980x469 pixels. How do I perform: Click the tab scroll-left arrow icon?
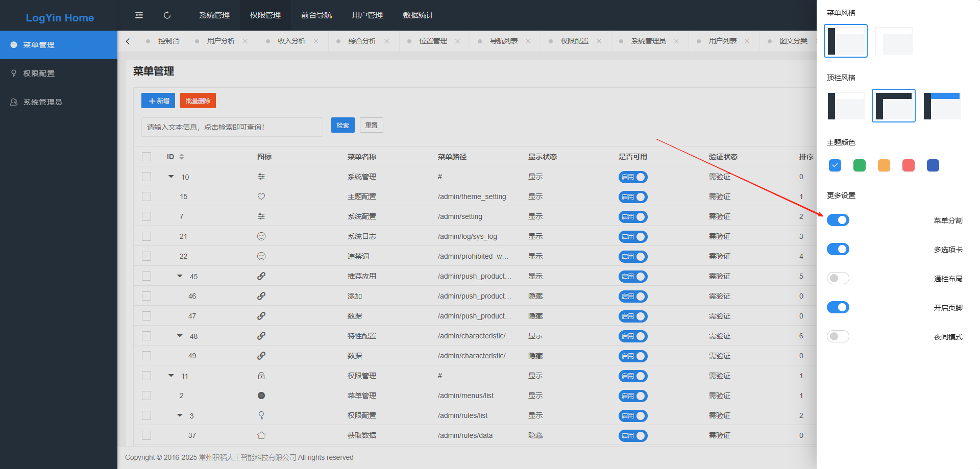click(x=128, y=41)
